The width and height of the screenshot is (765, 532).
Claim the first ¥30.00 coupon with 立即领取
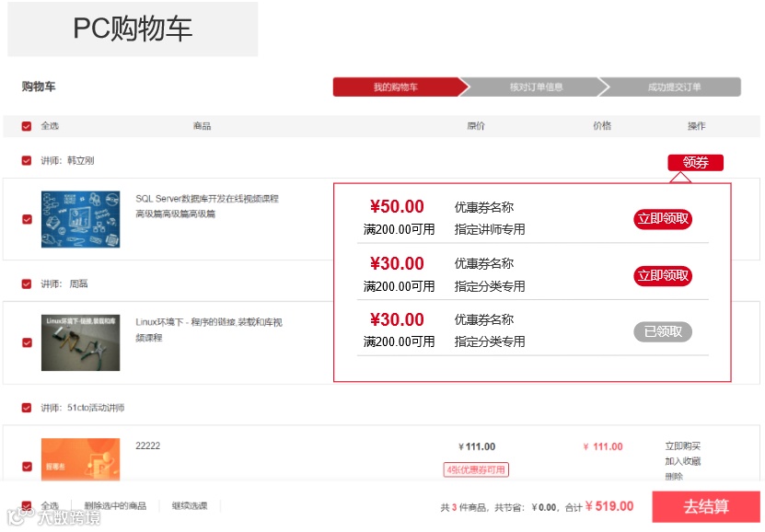click(663, 276)
